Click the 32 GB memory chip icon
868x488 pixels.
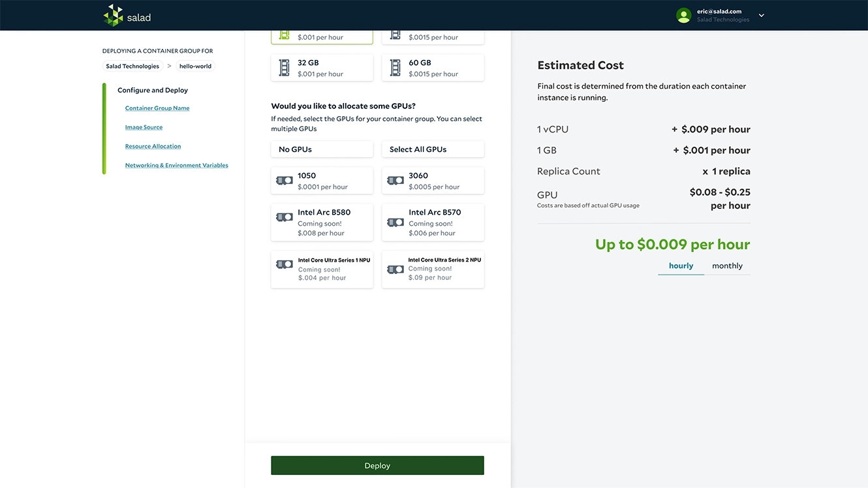284,68
